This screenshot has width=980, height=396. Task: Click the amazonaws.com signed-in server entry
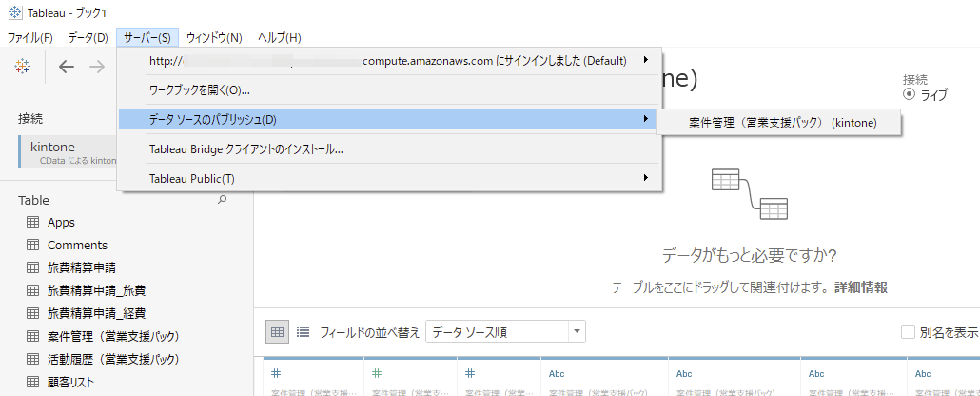pos(389,61)
